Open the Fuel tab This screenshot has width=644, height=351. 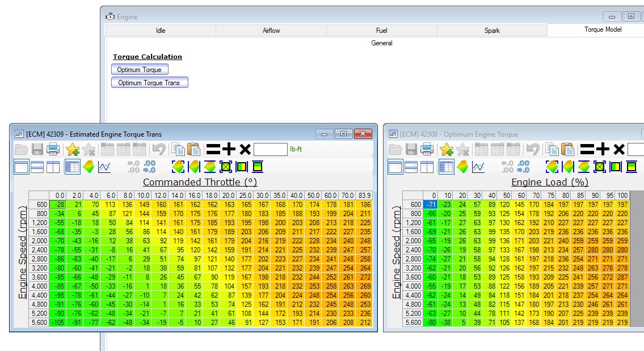click(381, 31)
